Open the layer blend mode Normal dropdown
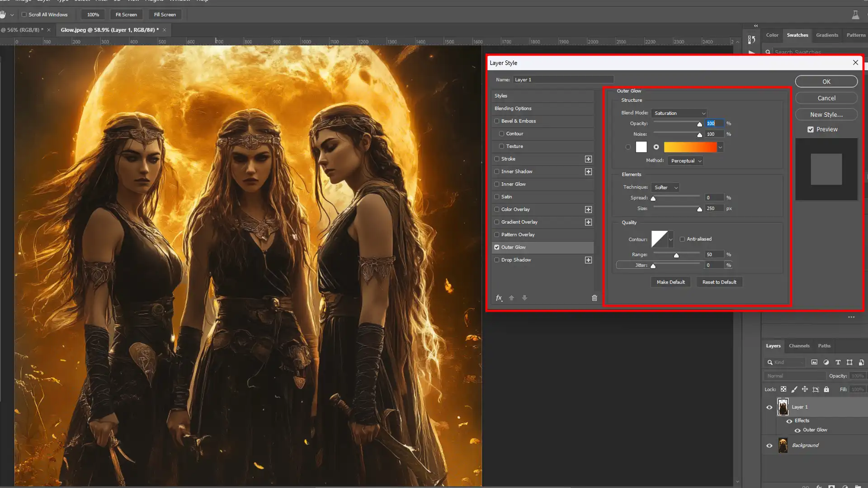The height and width of the screenshot is (488, 868). pyautogui.click(x=795, y=376)
